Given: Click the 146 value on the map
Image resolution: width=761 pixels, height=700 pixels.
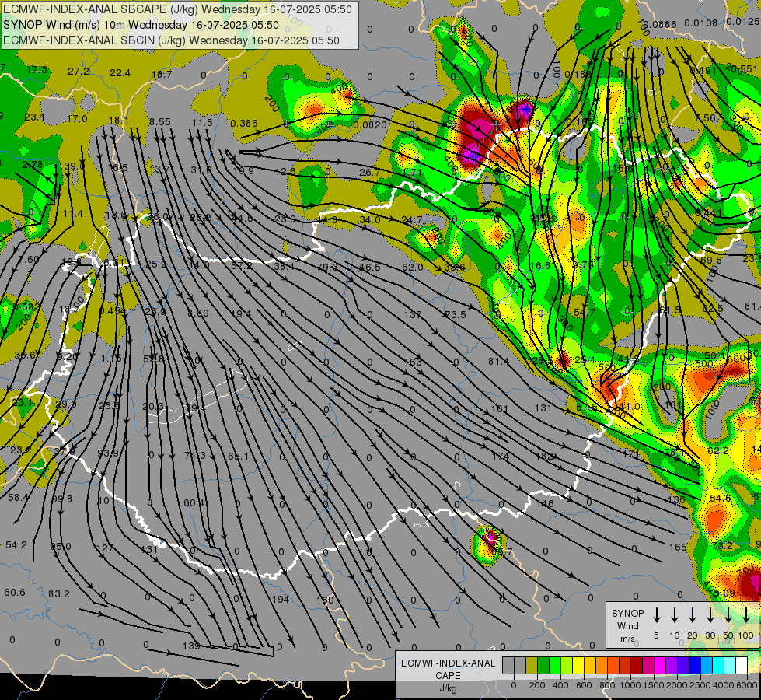Looking at the screenshot, I should click(x=545, y=504).
